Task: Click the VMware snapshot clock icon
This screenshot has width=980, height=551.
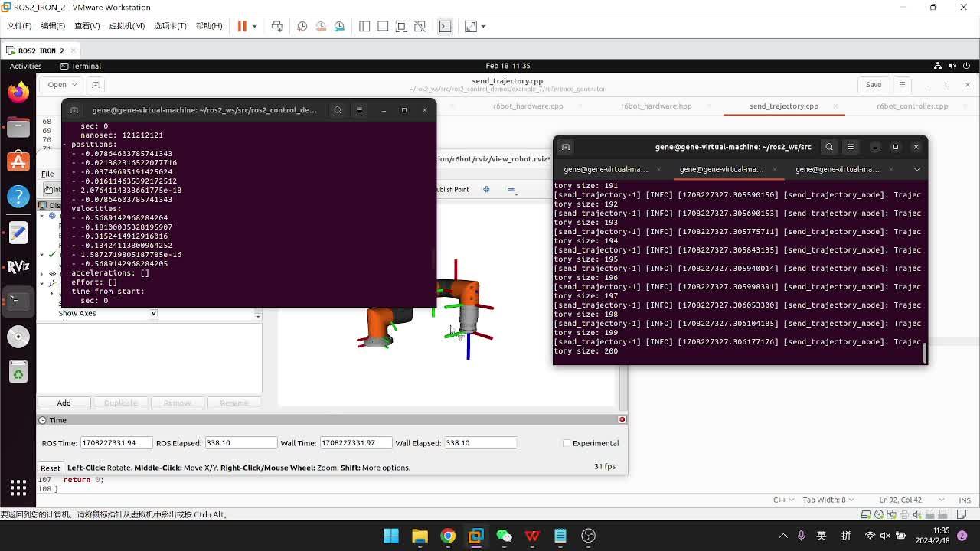Action: click(x=302, y=26)
